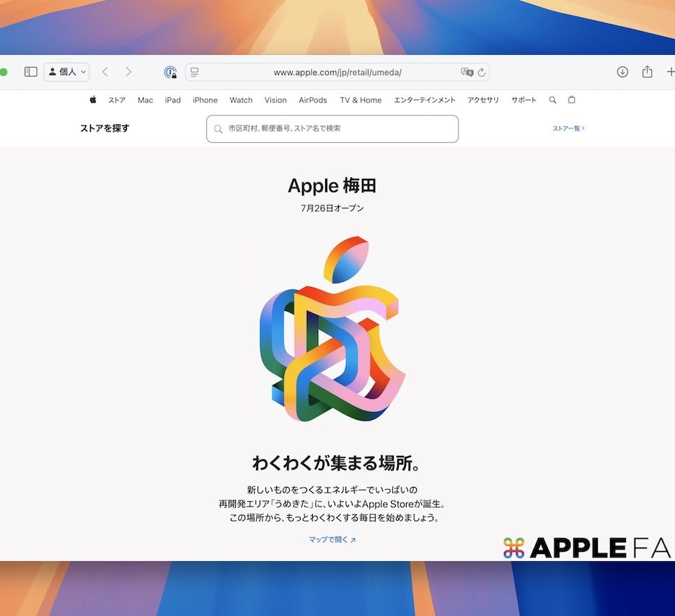Go back using the back arrow
Image resolution: width=675 pixels, height=616 pixels.
pyautogui.click(x=105, y=72)
